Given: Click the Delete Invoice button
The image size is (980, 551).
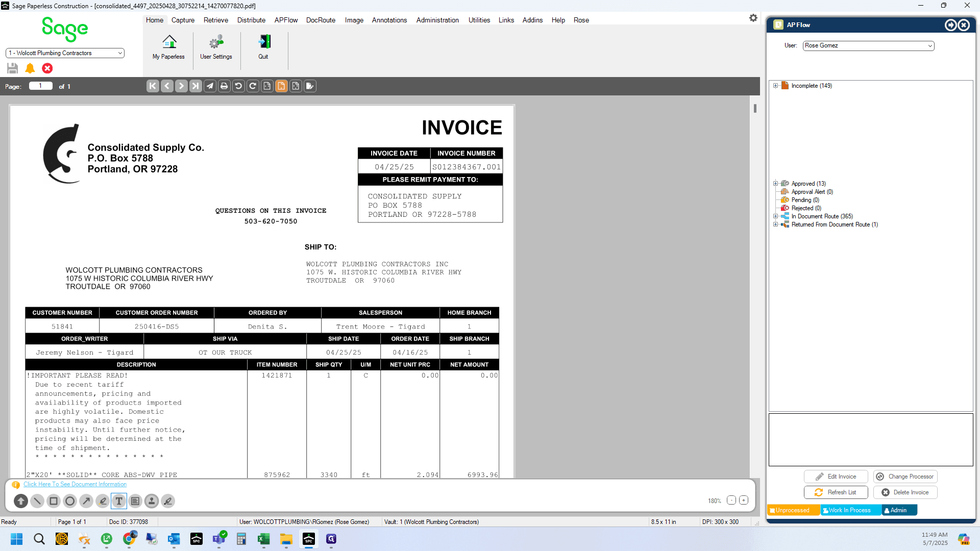Looking at the screenshot, I should tap(905, 492).
